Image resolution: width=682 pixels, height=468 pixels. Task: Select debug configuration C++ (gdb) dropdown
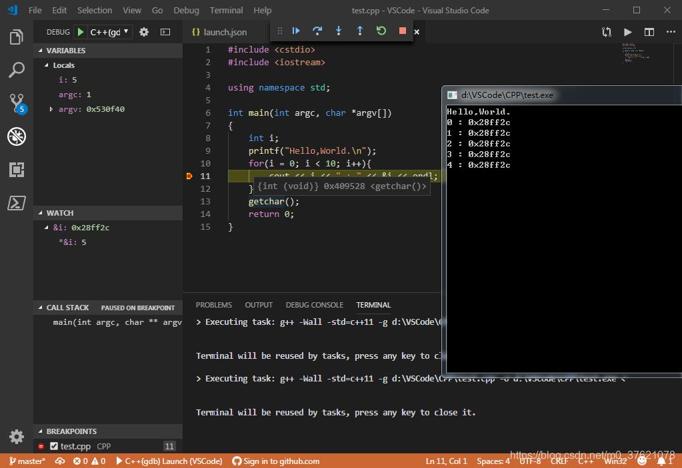[x=109, y=32]
